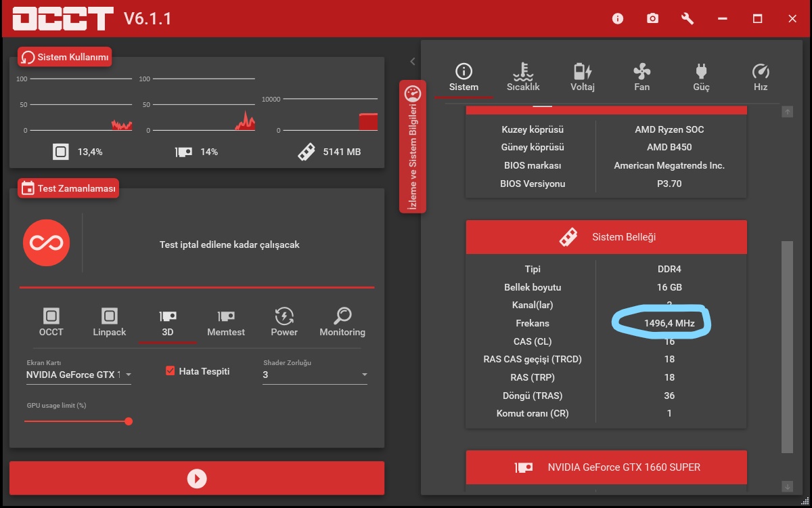
Task: Maximize the OCCT window
Action: pos(758,19)
